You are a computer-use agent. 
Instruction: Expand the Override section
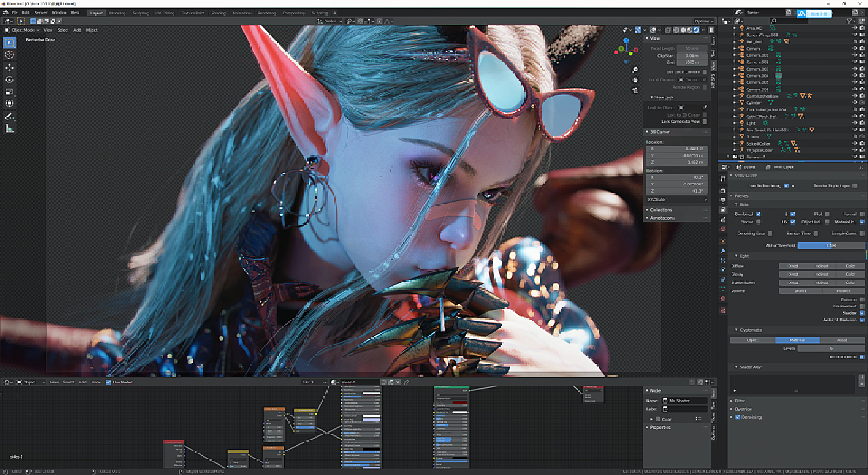click(x=743, y=408)
